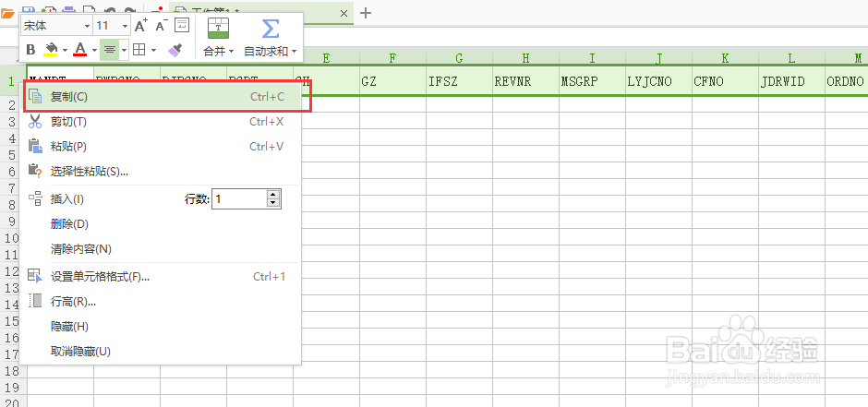Click cell containing CFNO
868x407 pixels.
pyautogui.click(x=725, y=81)
